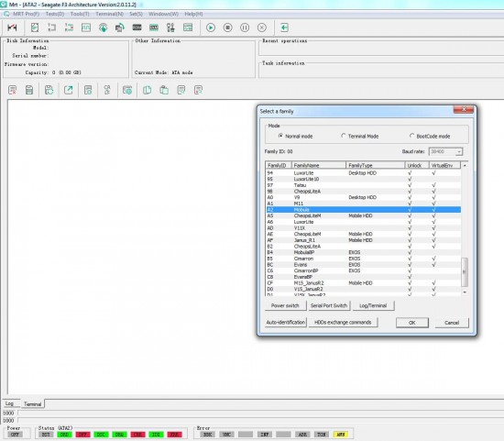The width and height of the screenshot is (504, 441).
Task: Click the play (start) toolbar icon
Action: pyautogui.click(x=211, y=28)
